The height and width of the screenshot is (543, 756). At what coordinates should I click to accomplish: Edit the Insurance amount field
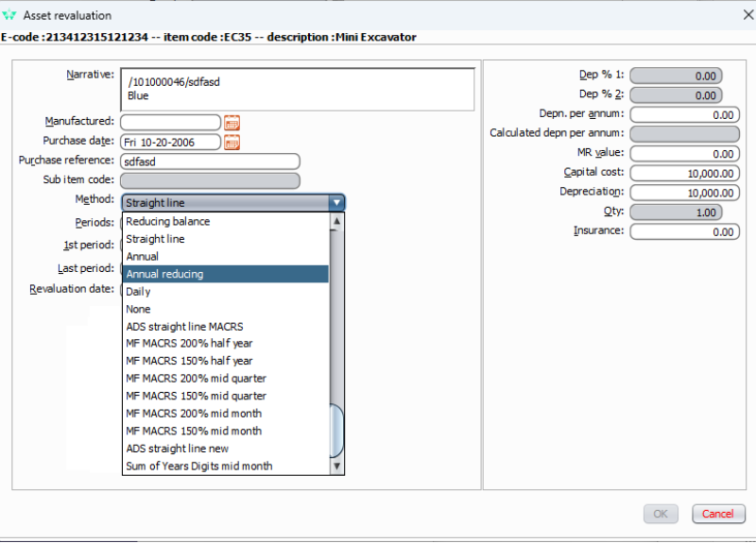pos(684,231)
